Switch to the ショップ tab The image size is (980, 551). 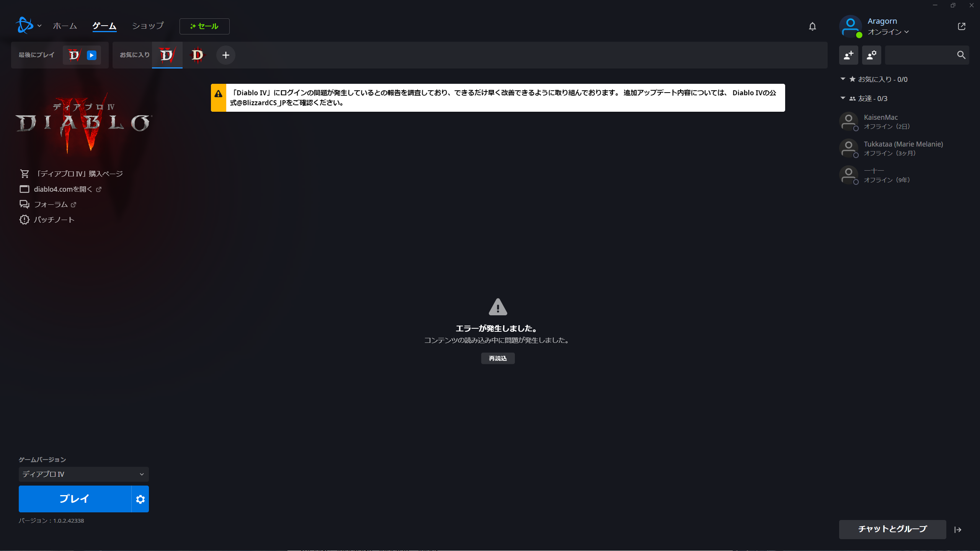pyautogui.click(x=148, y=26)
